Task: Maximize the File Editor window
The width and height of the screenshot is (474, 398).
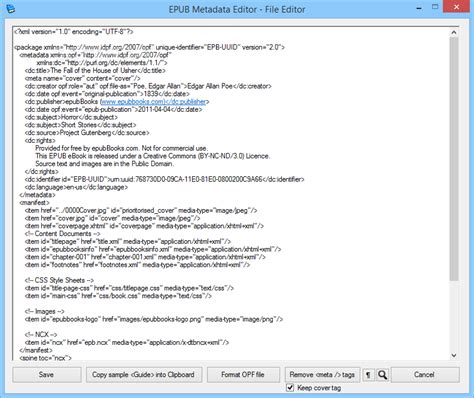Action: click(x=435, y=7)
